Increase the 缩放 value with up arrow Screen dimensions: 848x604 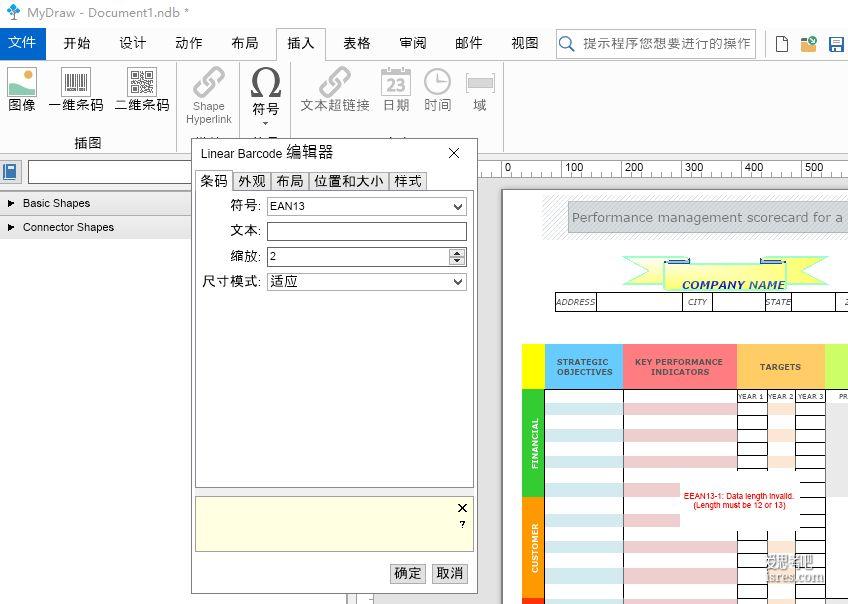(457, 253)
